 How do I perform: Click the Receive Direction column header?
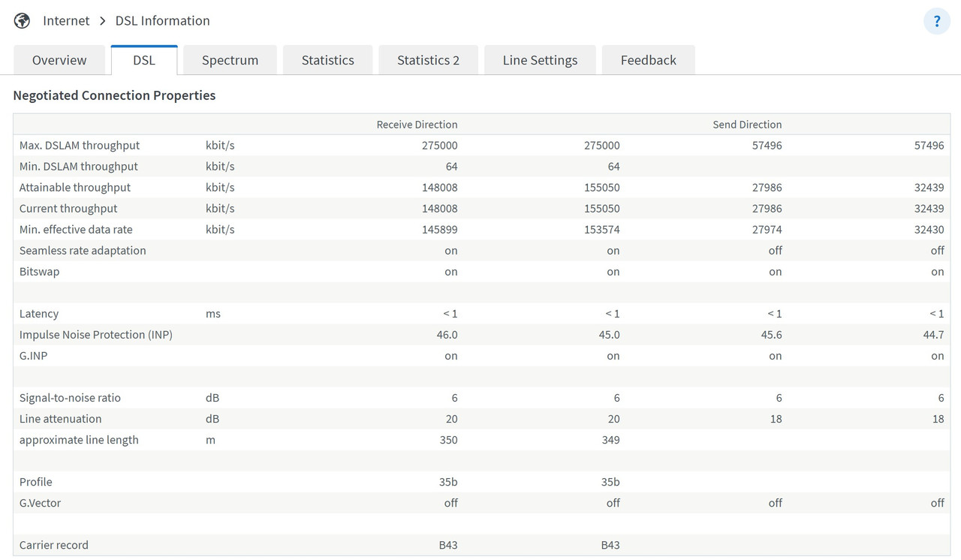(x=417, y=125)
